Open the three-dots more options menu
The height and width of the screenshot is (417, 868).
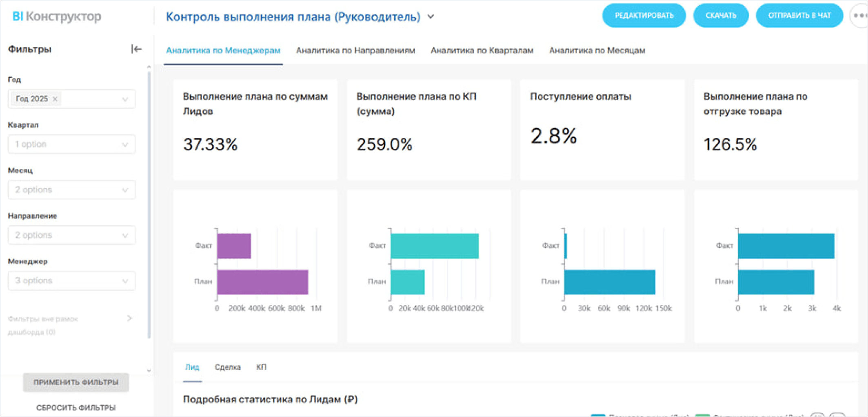pyautogui.click(x=859, y=16)
